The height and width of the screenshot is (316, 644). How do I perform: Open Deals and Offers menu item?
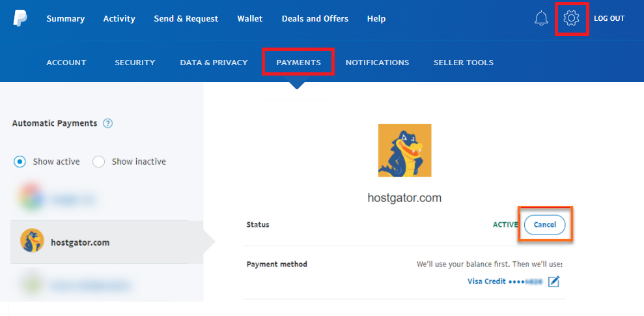(315, 18)
